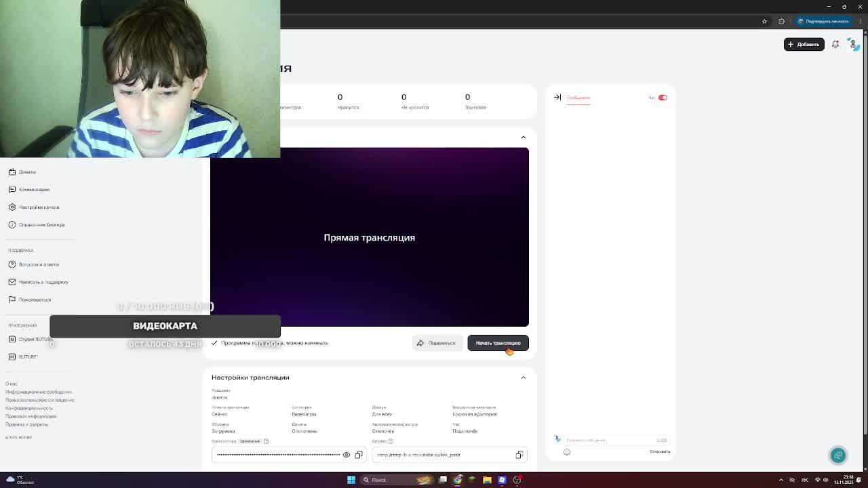This screenshot has height=488, width=868.
Task: Copy the stream key
Action: (359, 455)
